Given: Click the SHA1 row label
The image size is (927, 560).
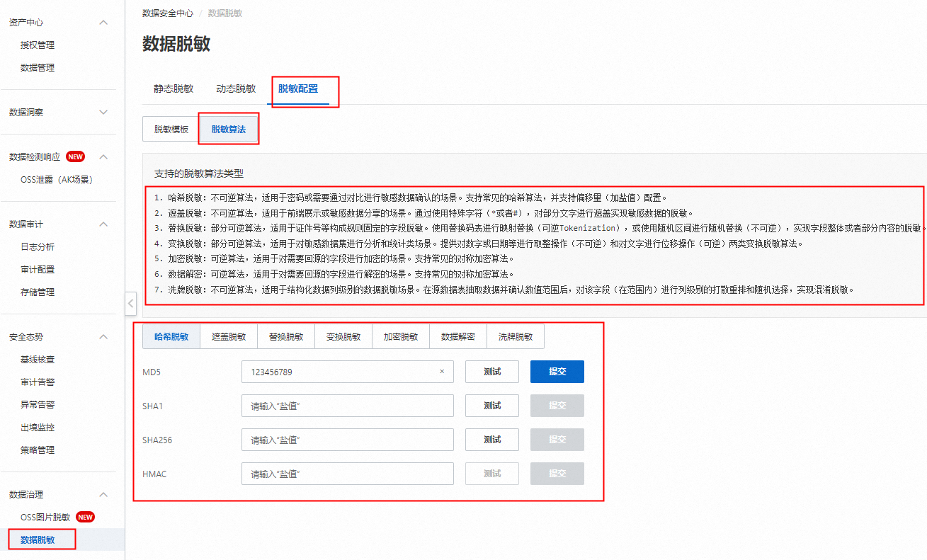Looking at the screenshot, I should coord(152,406).
